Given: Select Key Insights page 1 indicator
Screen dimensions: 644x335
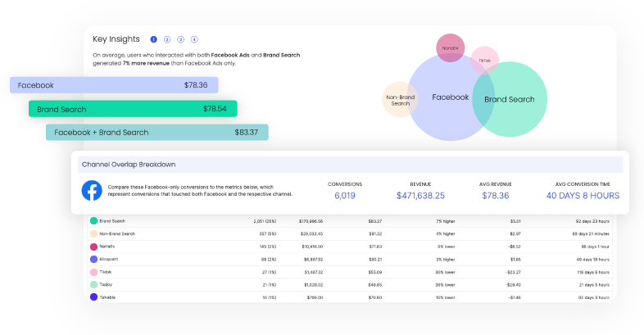Looking at the screenshot, I should pos(153,39).
